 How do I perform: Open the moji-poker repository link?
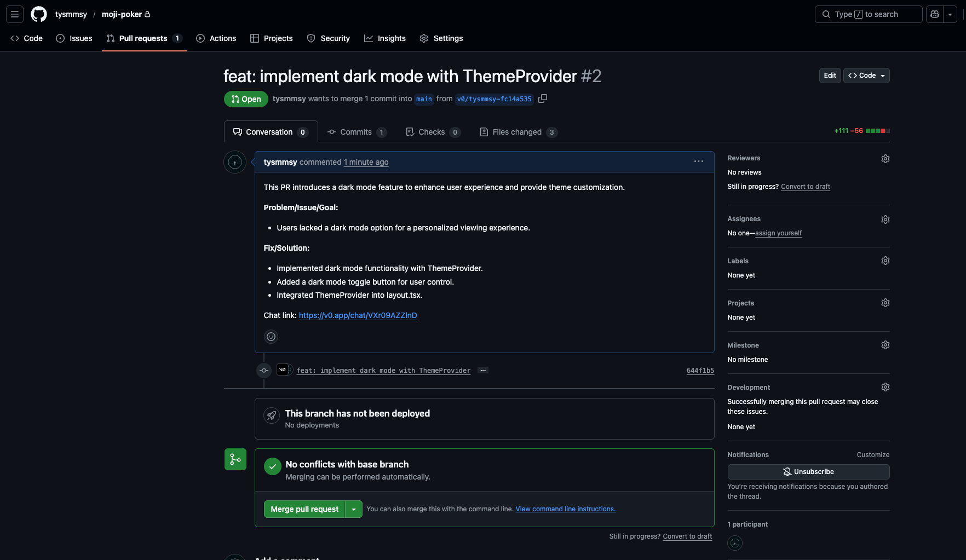click(x=122, y=14)
